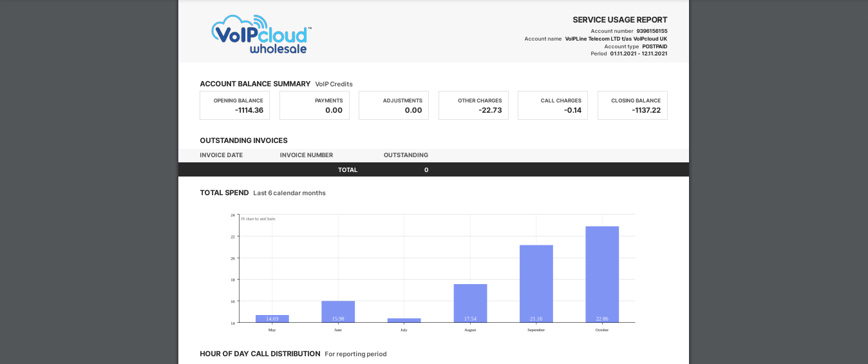Viewport: 868px width, 364px height.
Task: Click the Adjustments balance box
Action: 393,105
